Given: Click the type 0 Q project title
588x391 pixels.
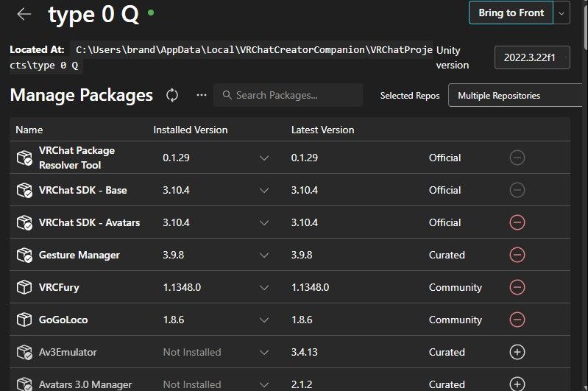Looking at the screenshot, I should [x=93, y=14].
